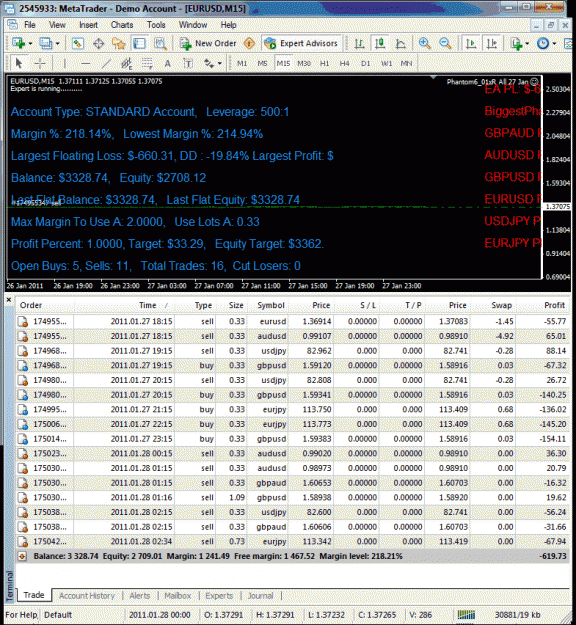Select the eurusd sell order row
The image size is (576, 625).
click(293, 321)
